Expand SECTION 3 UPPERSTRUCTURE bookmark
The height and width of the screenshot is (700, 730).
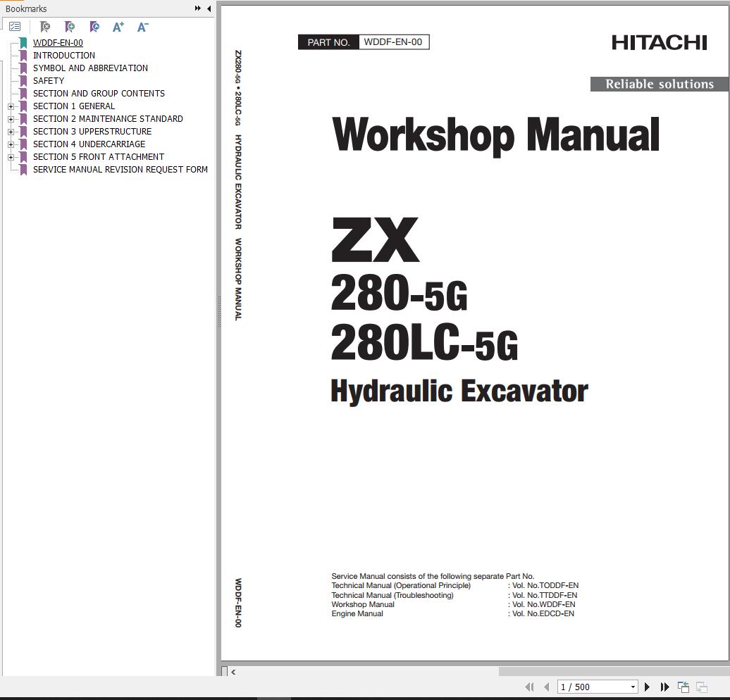(11, 132)
